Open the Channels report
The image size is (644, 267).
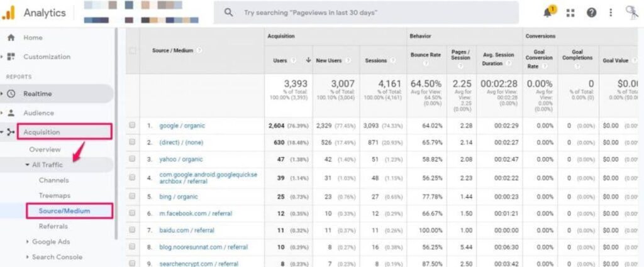(54, 180)
